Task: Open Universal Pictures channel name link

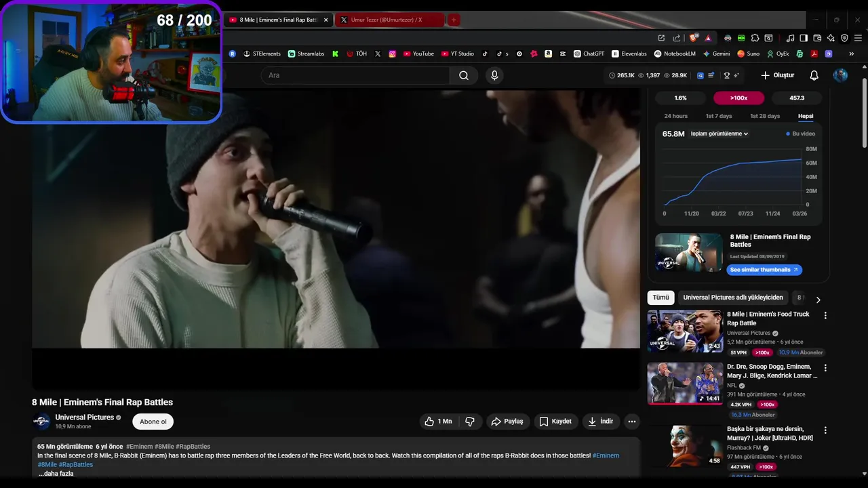Action: point(85,418)
